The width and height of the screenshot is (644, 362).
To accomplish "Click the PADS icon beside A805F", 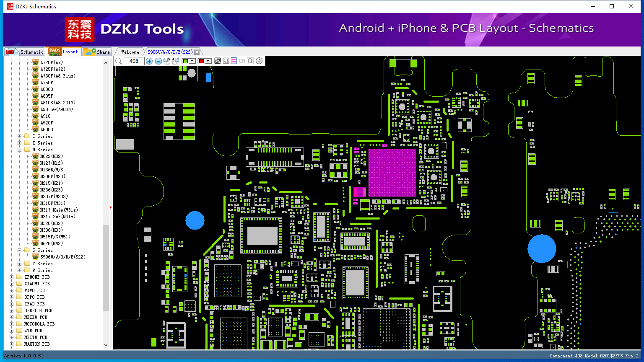I will (x=35, y=96).
